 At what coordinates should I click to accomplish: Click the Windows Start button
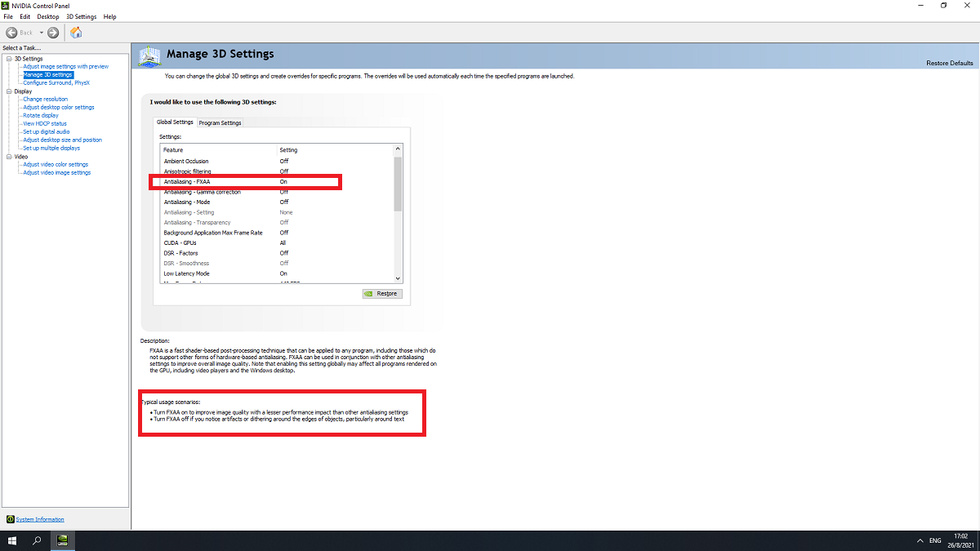click(x=12, y=540)
